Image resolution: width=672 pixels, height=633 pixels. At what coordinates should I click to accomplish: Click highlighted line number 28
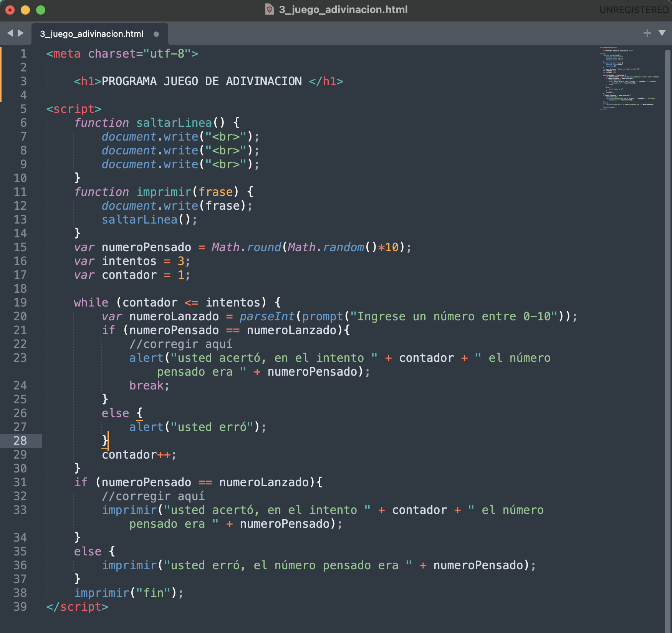tap(20, 441)
